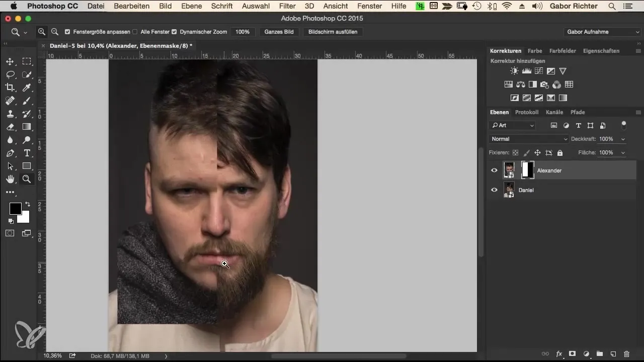The height and width of the screenshot is (362, 644).
Task: Click the zoom-in magnifier in options bar
Action: point(42,32)
